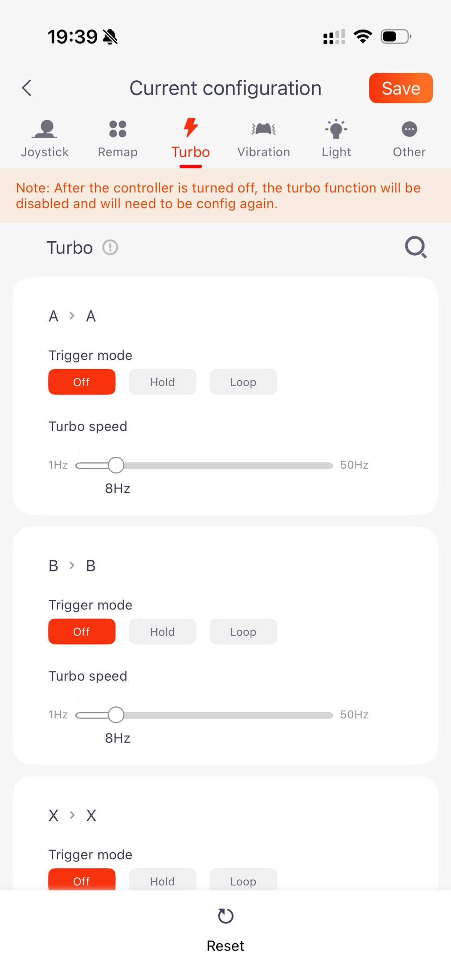Open the search magnifier icon
The height and width of the screenshot is (980, 451).
pos(416,247)
